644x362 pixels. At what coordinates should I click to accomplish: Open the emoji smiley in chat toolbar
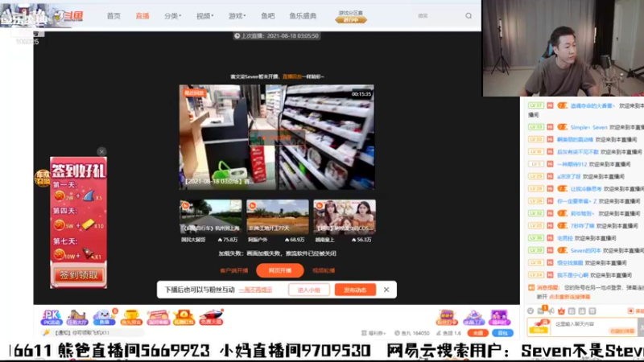pyautogui.click(x=530, y=311)
